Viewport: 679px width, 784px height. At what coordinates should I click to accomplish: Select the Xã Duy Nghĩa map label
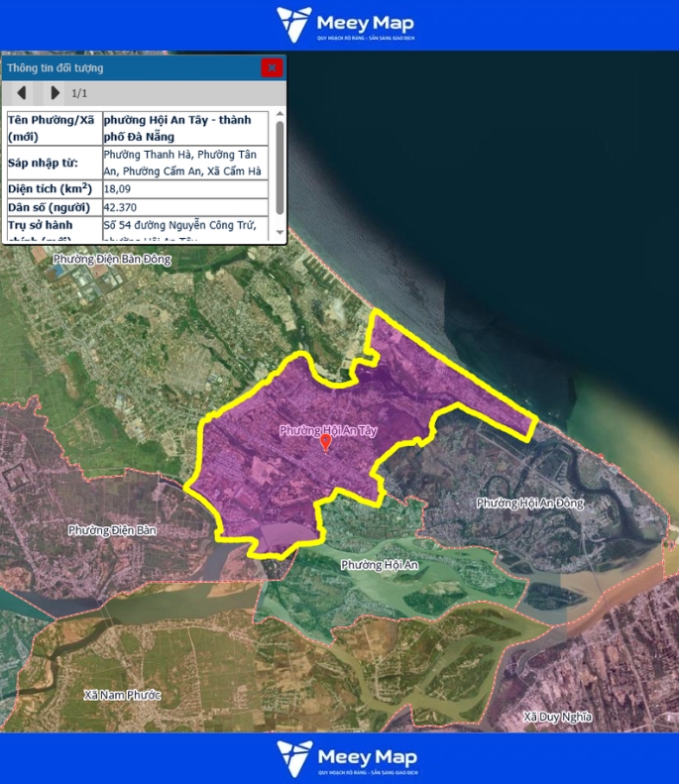tap(557, 717)
